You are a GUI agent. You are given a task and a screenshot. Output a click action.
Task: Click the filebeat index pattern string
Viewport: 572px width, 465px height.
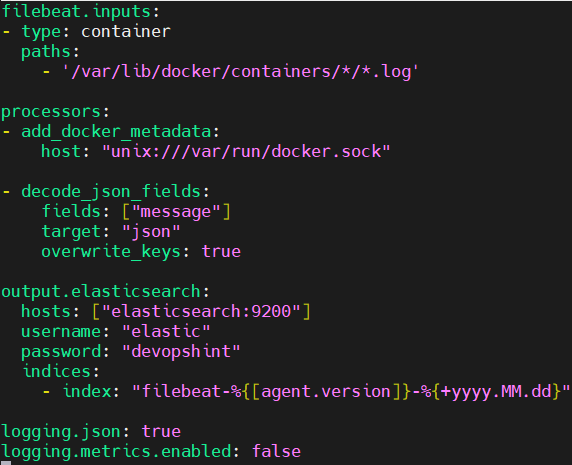[351, 392]
